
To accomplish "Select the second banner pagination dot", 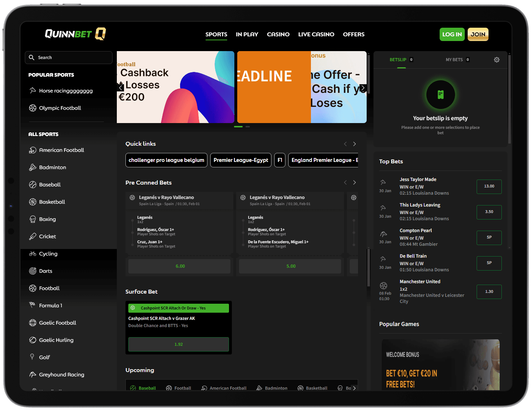I will click(x=248, y=127).
